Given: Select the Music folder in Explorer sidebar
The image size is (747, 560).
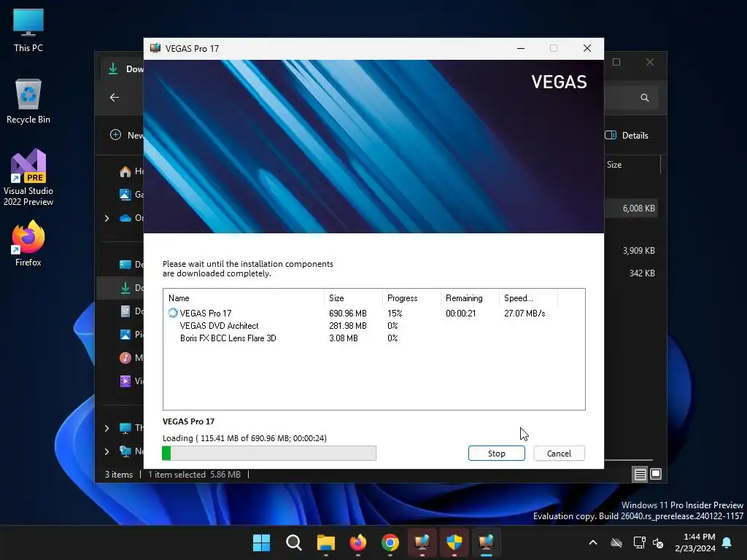Looking at the screenshot, I should coord(131,357).
